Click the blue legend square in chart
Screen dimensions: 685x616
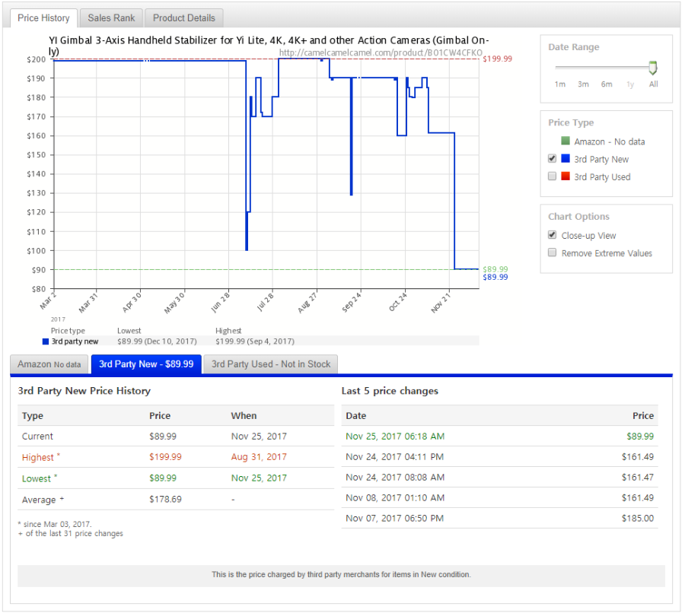coord(46,341)
